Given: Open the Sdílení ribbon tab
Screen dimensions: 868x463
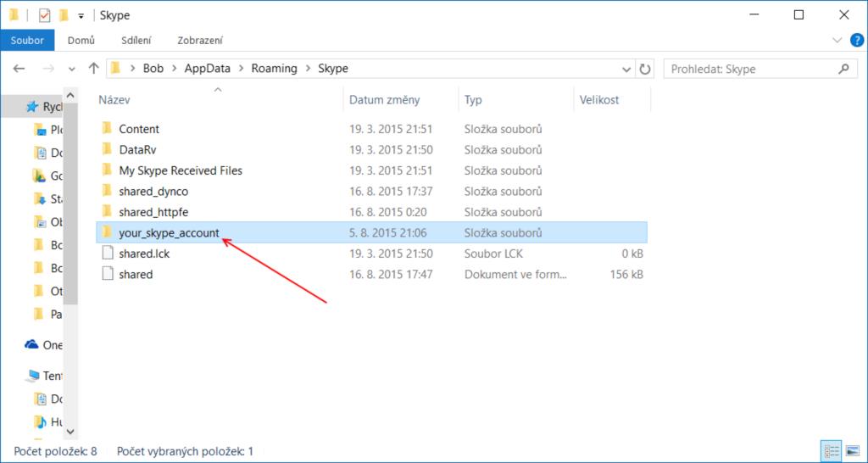Looking at the screenshot, I should [x=136, y=40].
